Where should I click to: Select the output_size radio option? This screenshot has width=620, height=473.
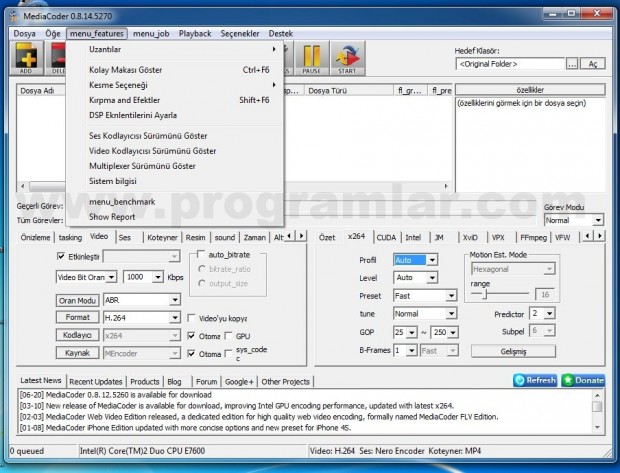point(202,284)
